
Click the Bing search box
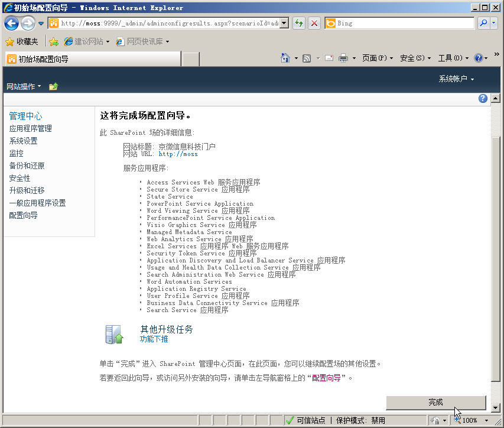click(399, 23)
